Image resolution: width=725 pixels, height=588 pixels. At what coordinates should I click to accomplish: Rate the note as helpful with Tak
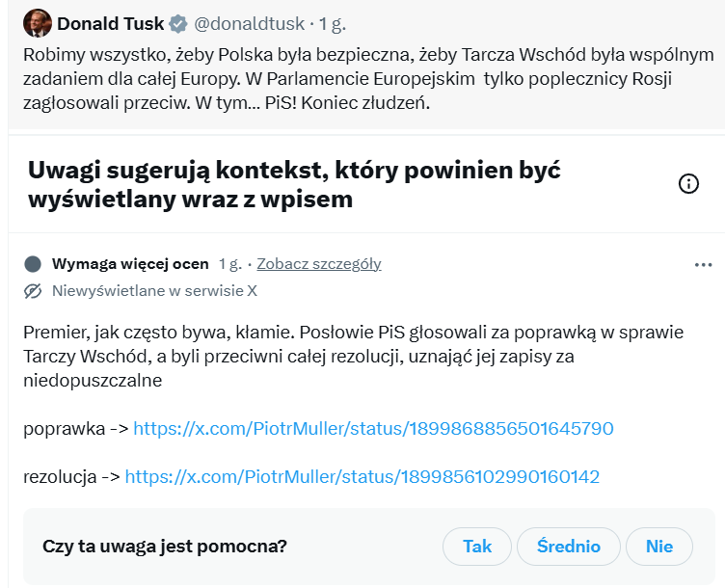click(477, 547)
